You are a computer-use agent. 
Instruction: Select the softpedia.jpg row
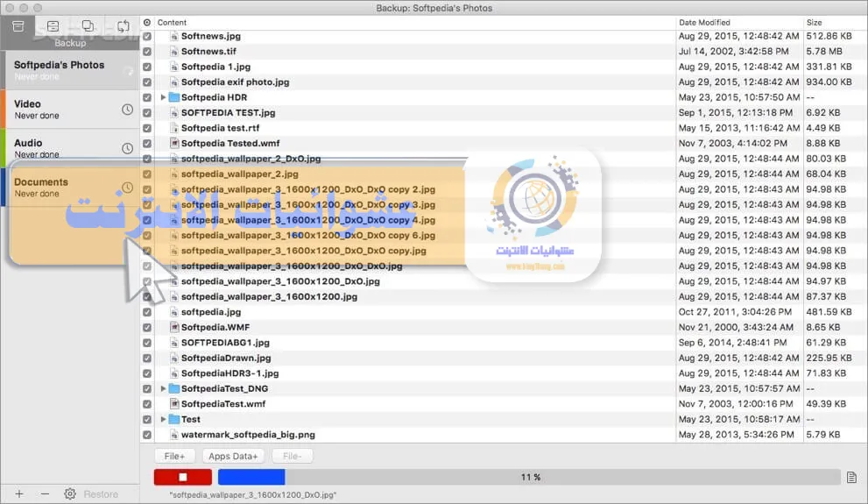point(504,312)
